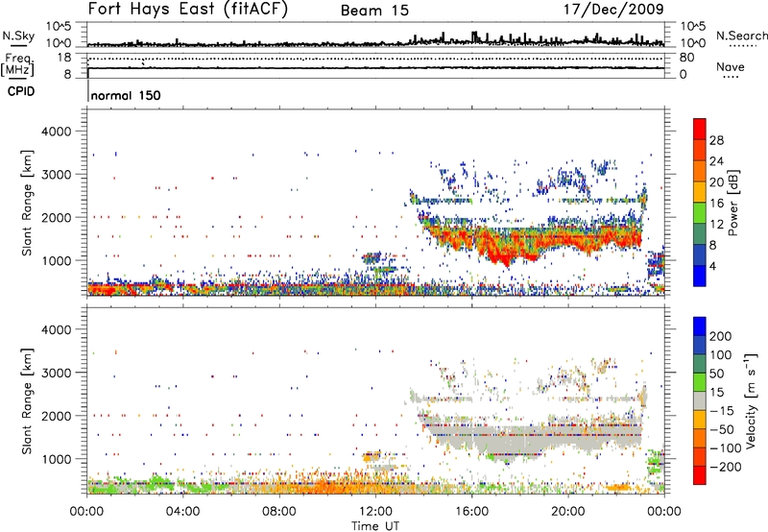The height and width of the screenshot is (532, 768).
Task: Click the "08:00" time tick label
Action: point(279,512)
